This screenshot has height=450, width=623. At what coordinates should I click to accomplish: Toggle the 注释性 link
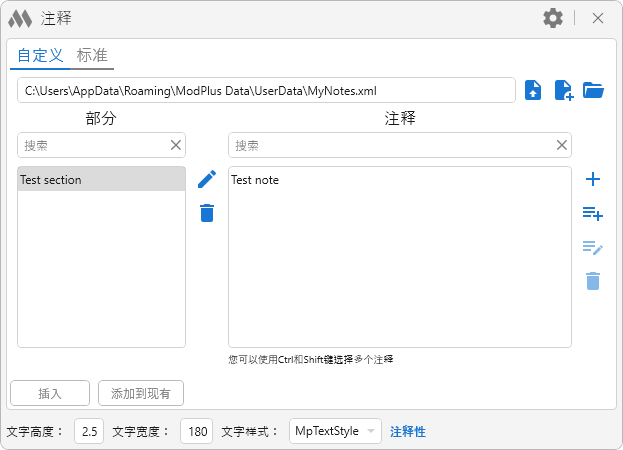click(x=407, y=431)
